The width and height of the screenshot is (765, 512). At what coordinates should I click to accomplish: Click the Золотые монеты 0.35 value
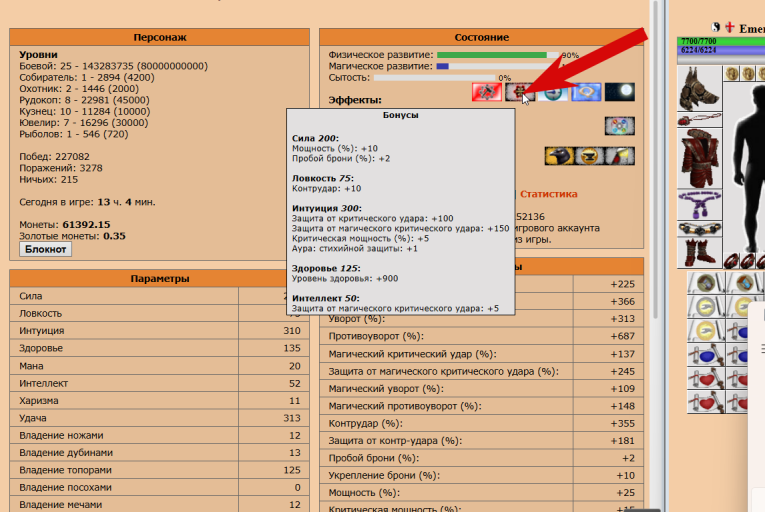point(114,236)
